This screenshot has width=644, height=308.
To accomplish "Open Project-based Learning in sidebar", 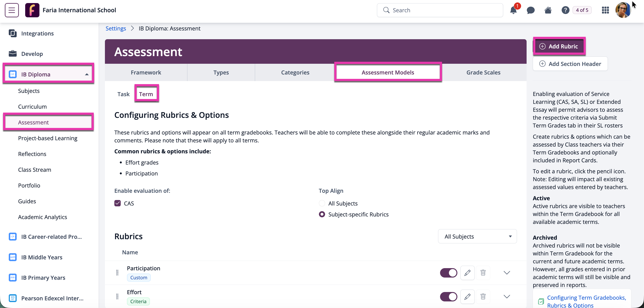I will (x=48, y=138).
